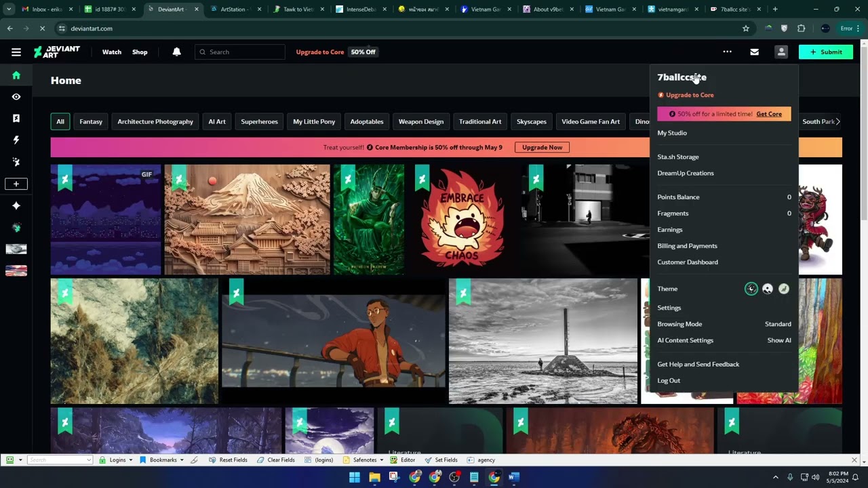868x488 pixels.
Task: Select the Fantasy category chip
Action: [x=91, y=122]
